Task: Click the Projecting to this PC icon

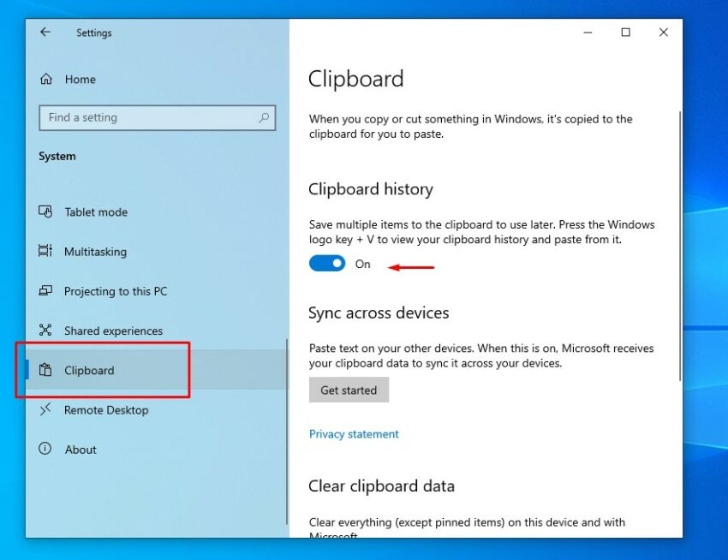Action: (47, 291)
